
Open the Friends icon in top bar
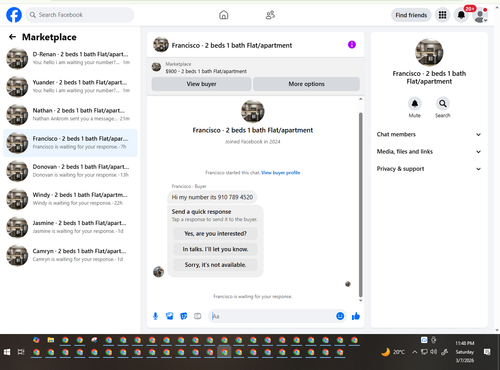[x=270, y=15]
